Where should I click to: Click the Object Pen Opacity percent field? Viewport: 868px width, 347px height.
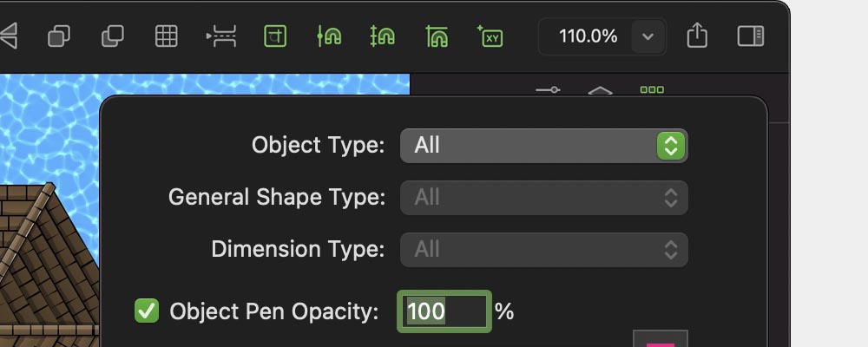point(444,311)
